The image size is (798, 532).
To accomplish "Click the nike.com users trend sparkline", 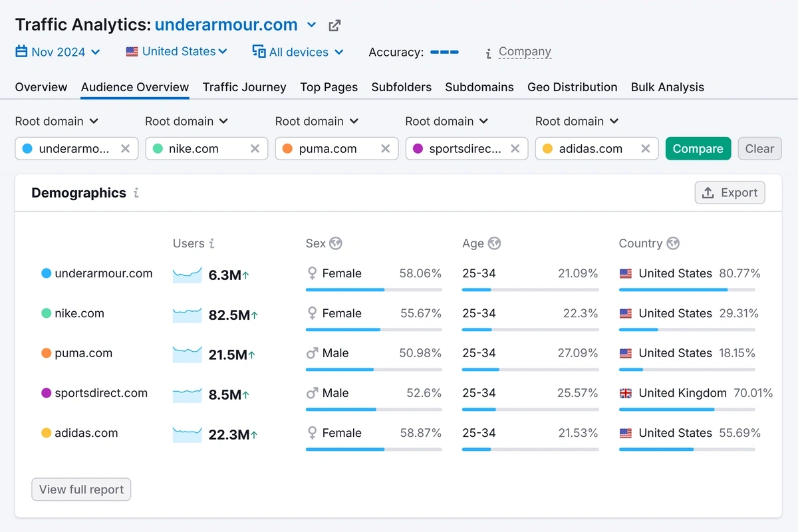I will pyautogui.click(x=187, y=315).
